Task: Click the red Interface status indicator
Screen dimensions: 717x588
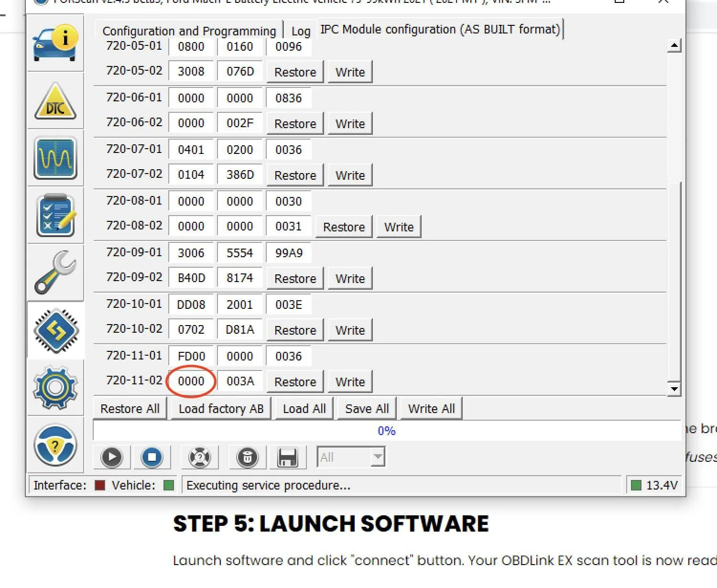Action: (x=100, y=486)
